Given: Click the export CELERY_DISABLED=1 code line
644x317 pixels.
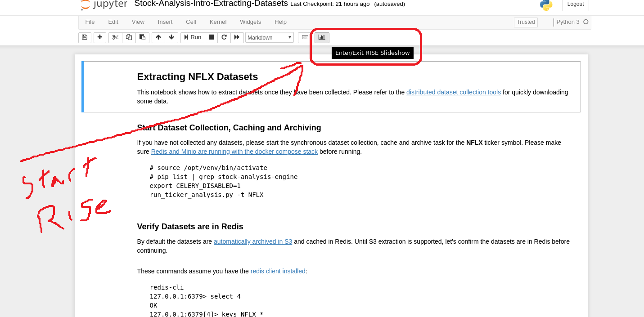Looking at the screenshot, I should tap(195, 186).
